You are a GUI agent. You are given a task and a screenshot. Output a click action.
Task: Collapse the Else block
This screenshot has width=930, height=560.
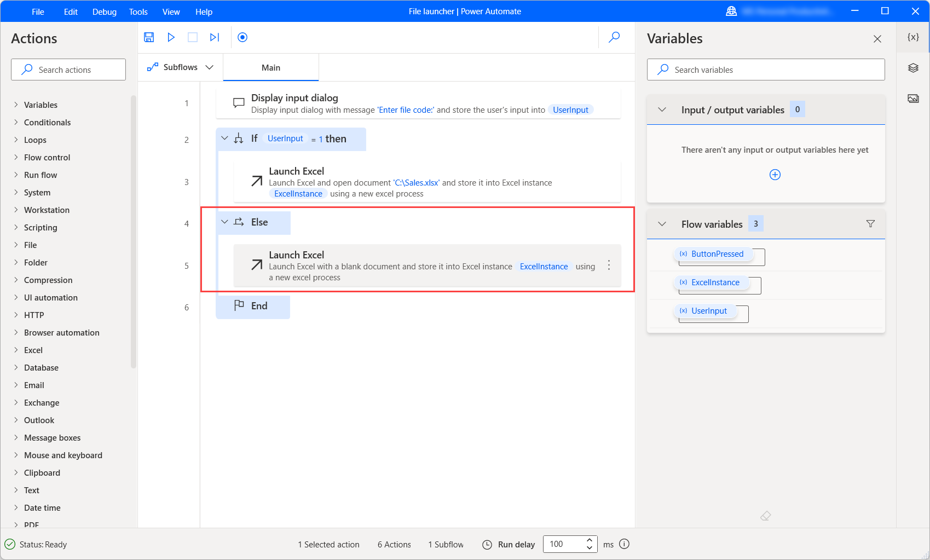pos(224,222)
